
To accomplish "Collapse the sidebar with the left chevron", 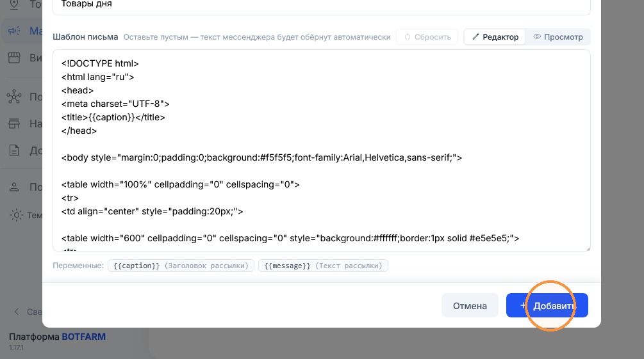I will point(17,312).
